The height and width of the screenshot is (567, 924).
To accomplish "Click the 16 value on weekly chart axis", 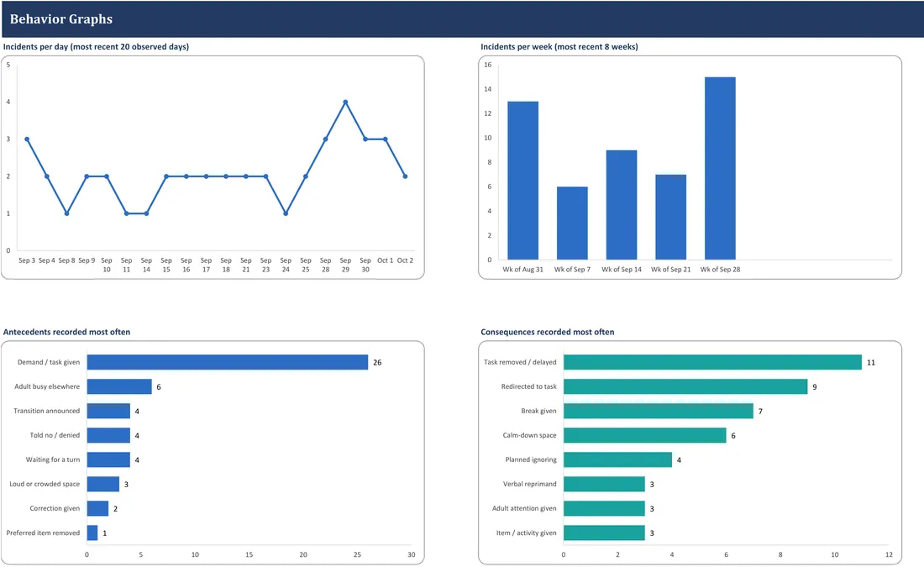I will [x=487, y=65].
